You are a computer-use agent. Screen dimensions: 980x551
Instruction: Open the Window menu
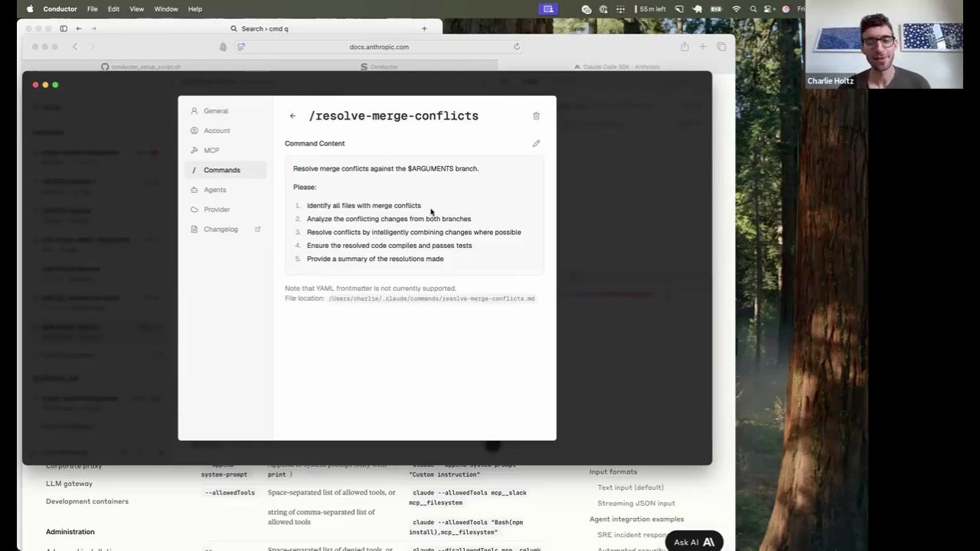(166, 9)
